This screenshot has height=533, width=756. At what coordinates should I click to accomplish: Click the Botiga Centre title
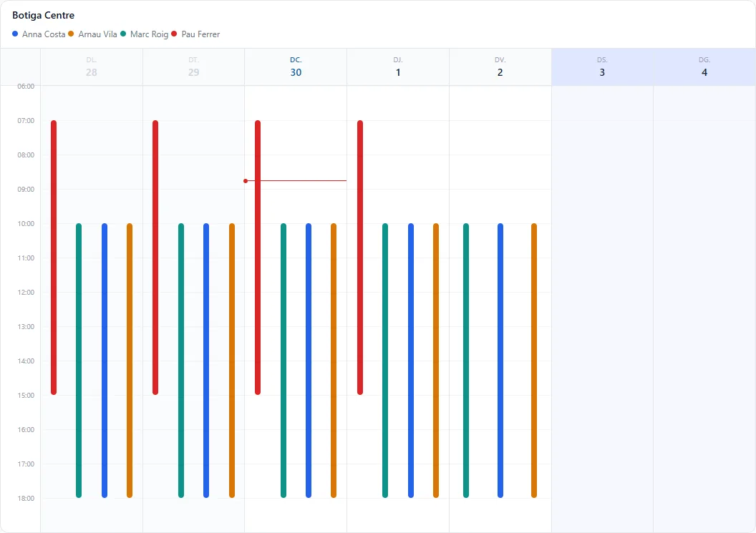pyautogui.click(x=44, y=16)
